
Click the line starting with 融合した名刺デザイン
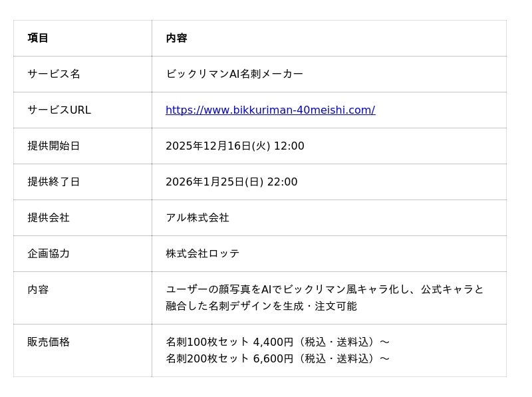tap(261, 307)
